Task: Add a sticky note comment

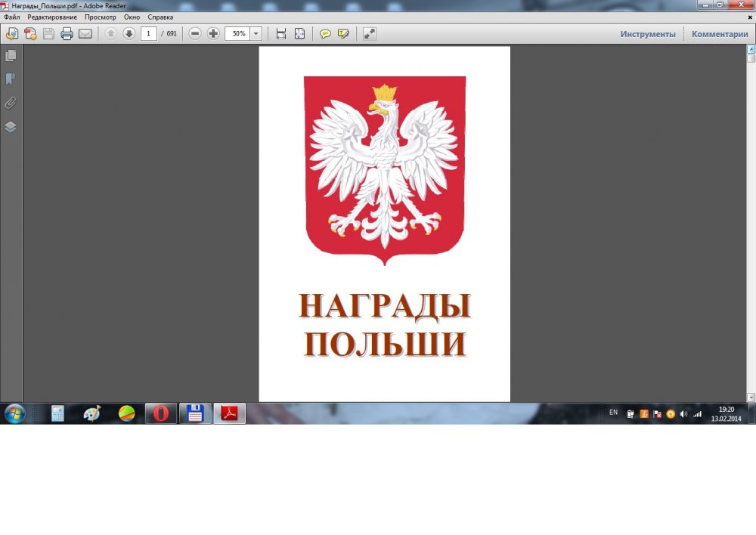Action: (325, 34)
